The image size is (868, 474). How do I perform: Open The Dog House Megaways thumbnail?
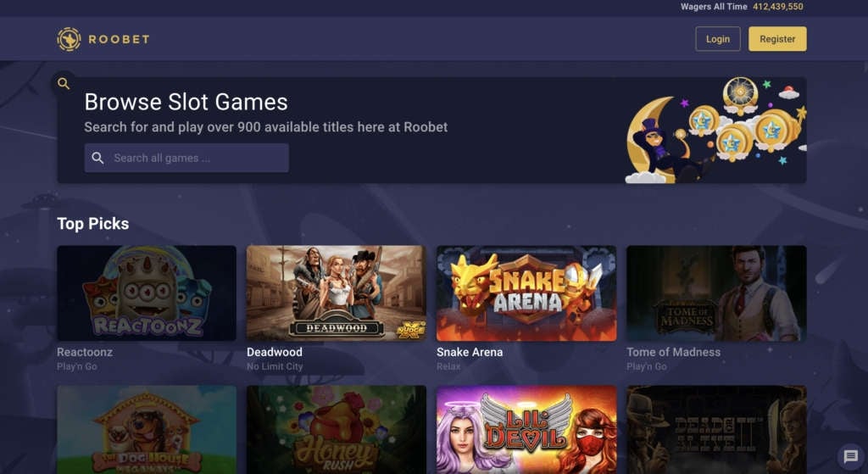click(x=147, y=430)
